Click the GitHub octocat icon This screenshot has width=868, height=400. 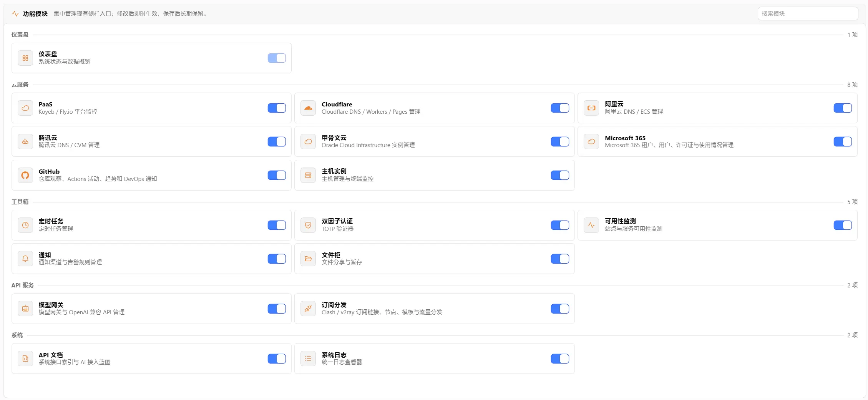click(x=25, y=175)
